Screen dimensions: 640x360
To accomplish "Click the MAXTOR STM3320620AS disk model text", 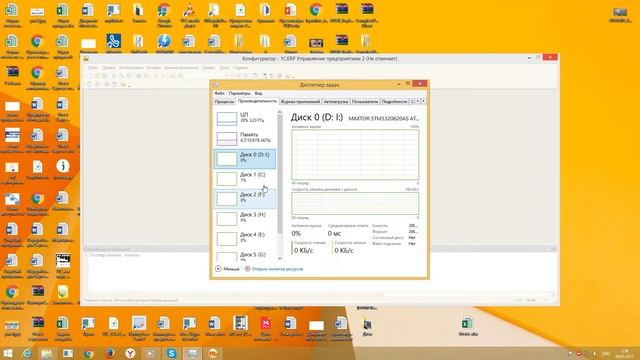I will [384, 118].
